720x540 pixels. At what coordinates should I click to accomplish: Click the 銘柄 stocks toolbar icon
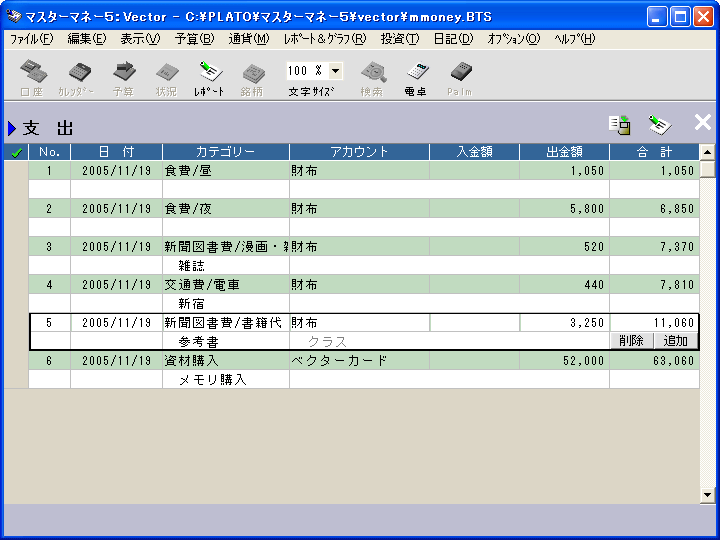tap(252, 77)
